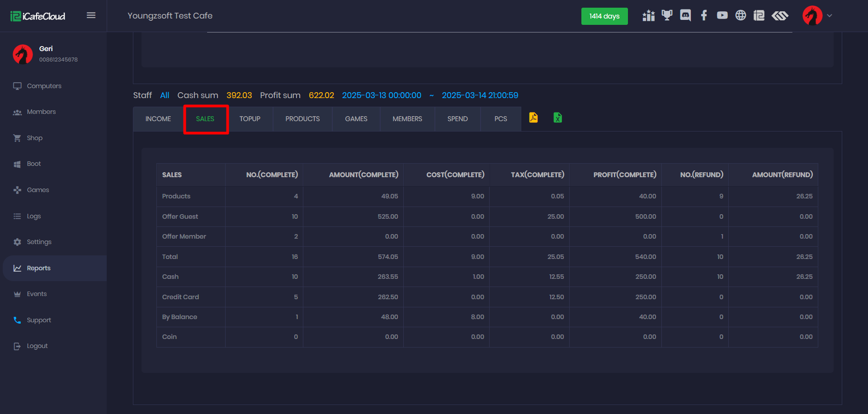Viewport: 868px width, 414px height.
Task: Open Reports in the sidebar
Action: coord(38,268)
